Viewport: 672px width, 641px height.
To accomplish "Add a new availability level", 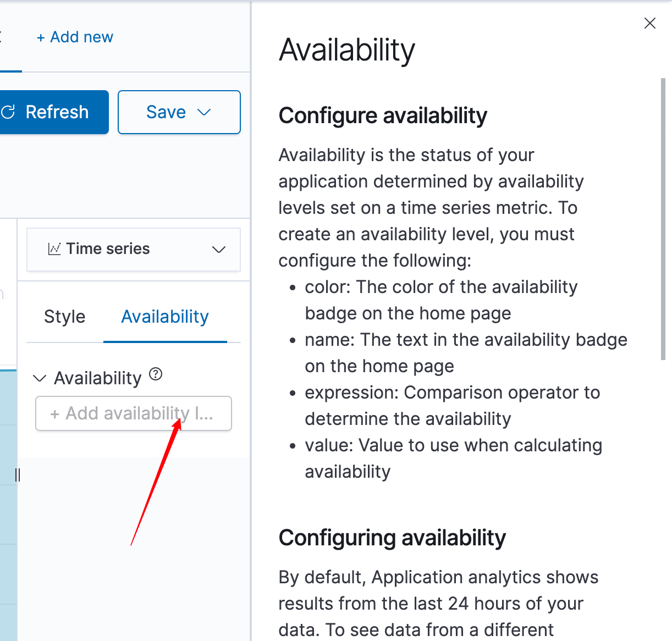I will click(133, 413).
